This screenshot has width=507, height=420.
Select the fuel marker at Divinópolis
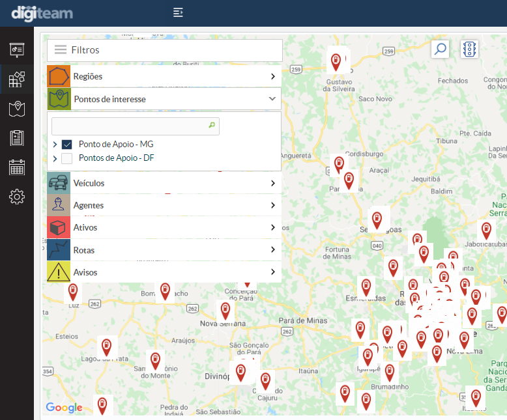click(240, 373)
